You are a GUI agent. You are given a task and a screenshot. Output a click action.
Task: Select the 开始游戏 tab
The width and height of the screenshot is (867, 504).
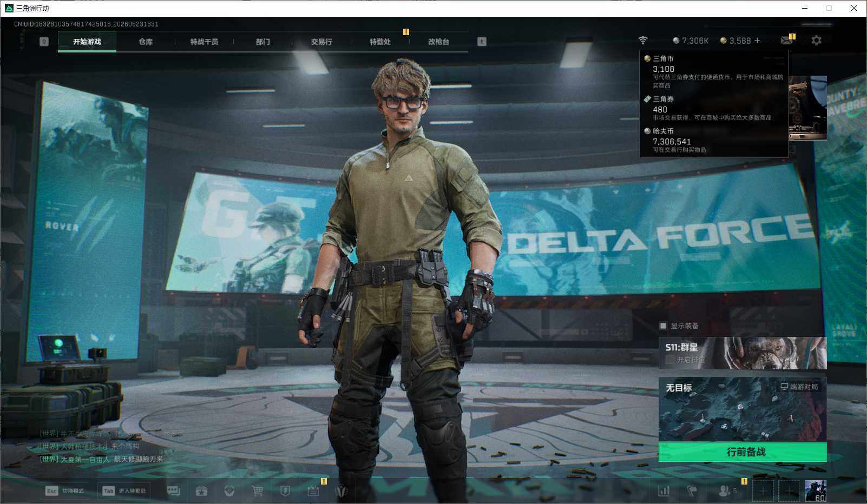click(x=87, y=42)
